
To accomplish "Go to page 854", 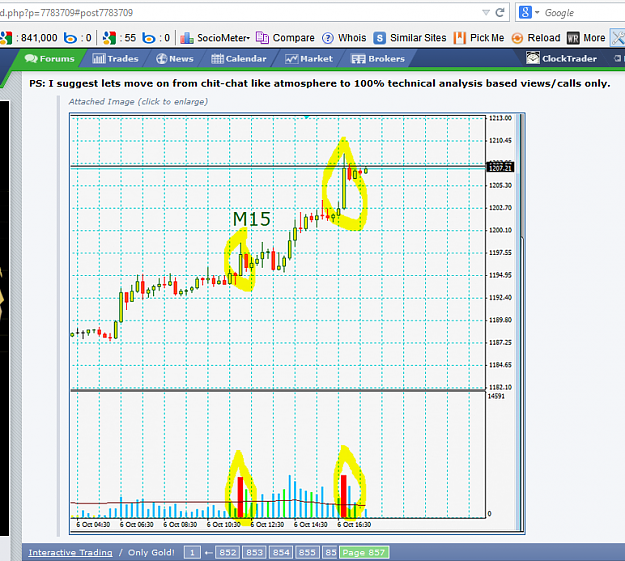I will pos(281,552).
